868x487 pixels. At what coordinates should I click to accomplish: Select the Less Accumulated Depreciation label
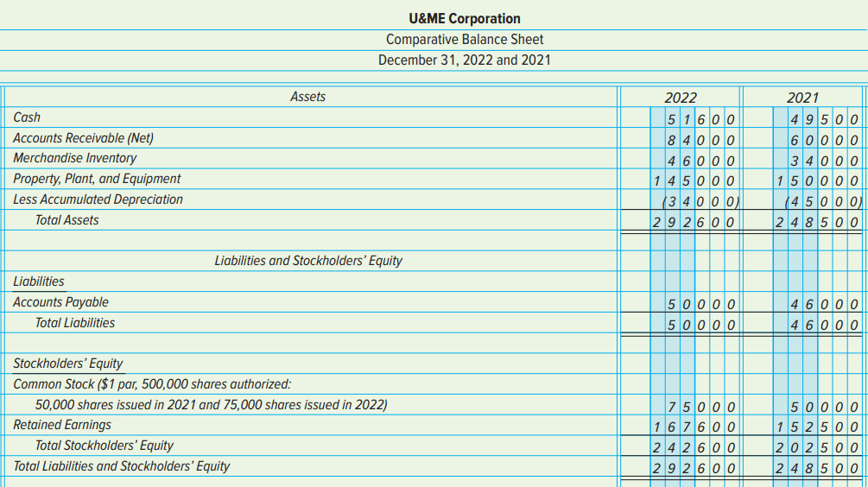click(98, 199)
